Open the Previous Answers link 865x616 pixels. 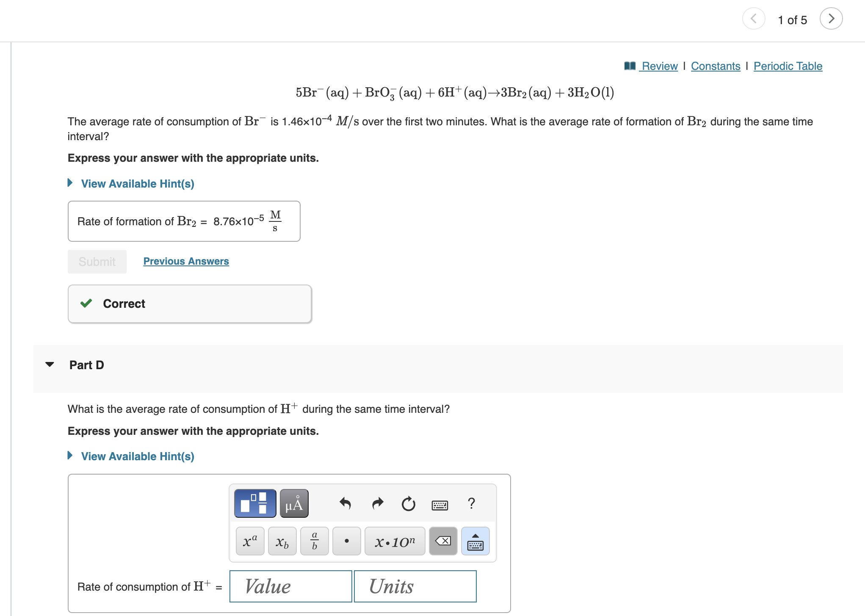pos(186,261)
